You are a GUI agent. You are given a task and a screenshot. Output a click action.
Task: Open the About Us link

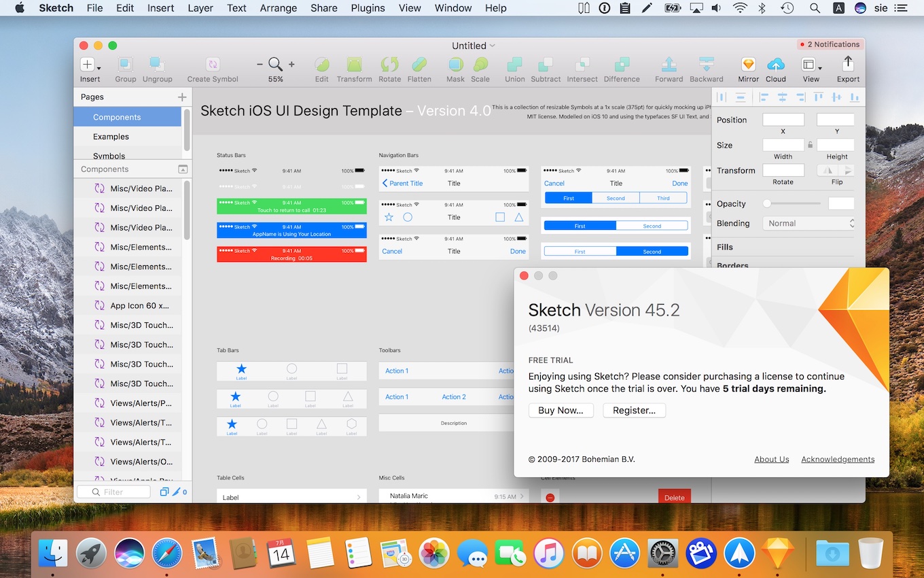[771, 459]
